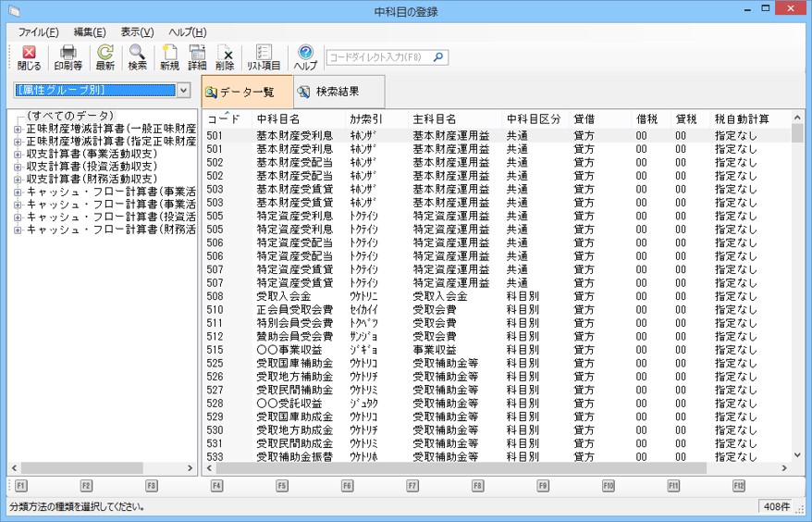Click the リスト項目 list items icon
The height and width of the screenshot is (522, 812).
click(264, 57)
